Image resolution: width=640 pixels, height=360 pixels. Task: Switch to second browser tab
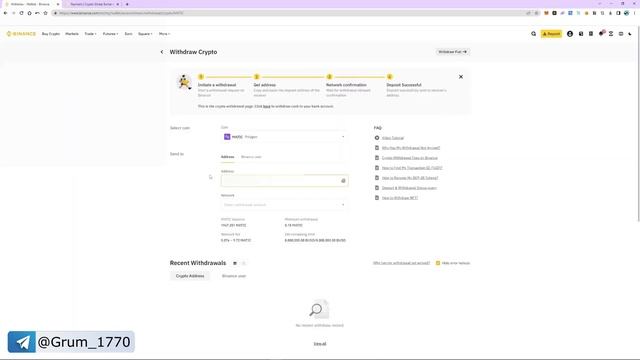pos(92,4)
